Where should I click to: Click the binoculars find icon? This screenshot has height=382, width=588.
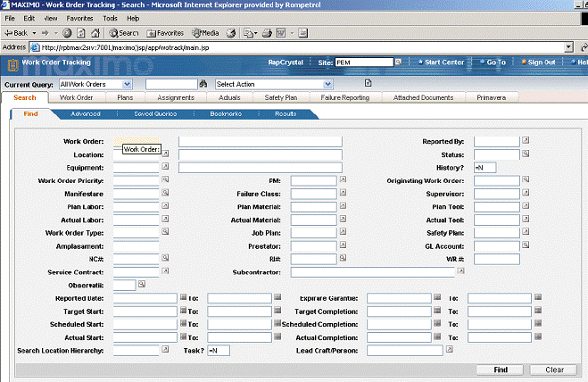(203, 84)
